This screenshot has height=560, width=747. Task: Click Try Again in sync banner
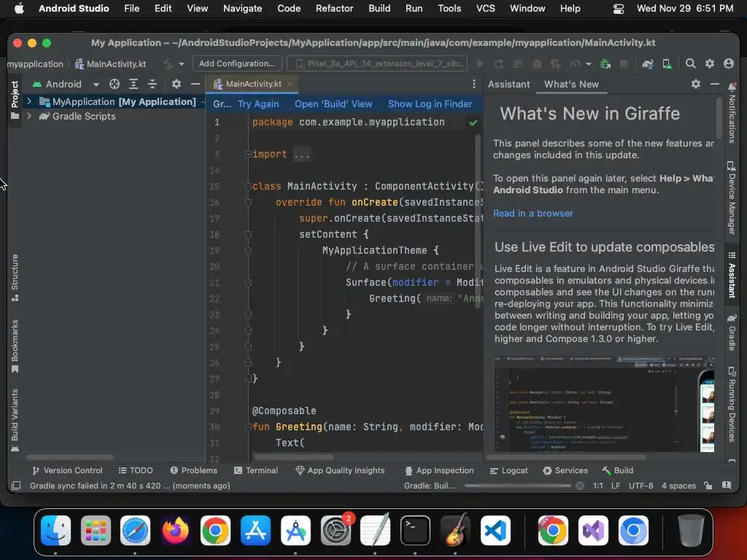point(258,104)
